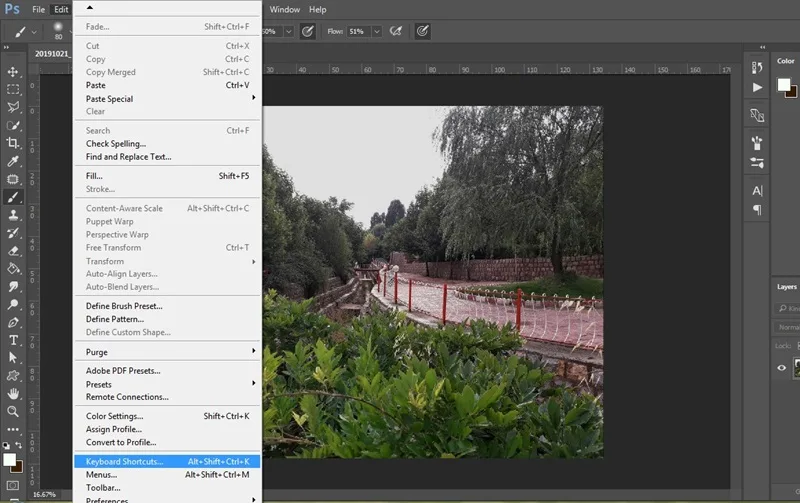Choose Toolbar... from Edit menu

coord(167,488)
